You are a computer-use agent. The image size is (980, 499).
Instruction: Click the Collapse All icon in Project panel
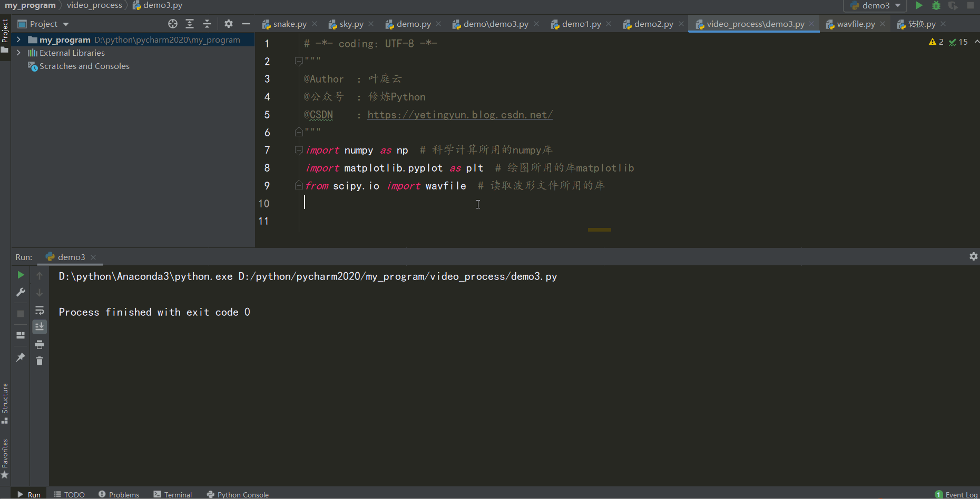click(207, 24)
